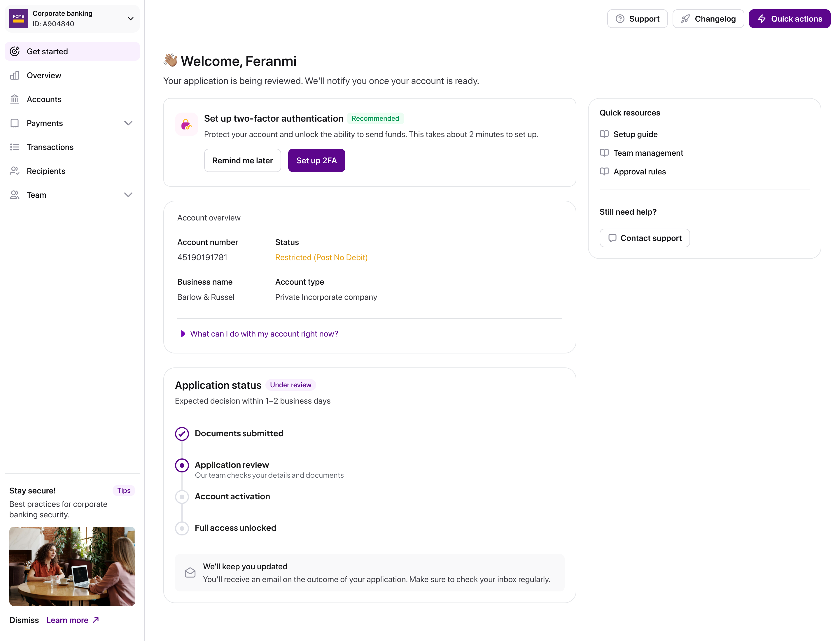Click the 'Expected decision within 1–2 business days' text
This screenshot has width=840, height=641.
[253, 401]
